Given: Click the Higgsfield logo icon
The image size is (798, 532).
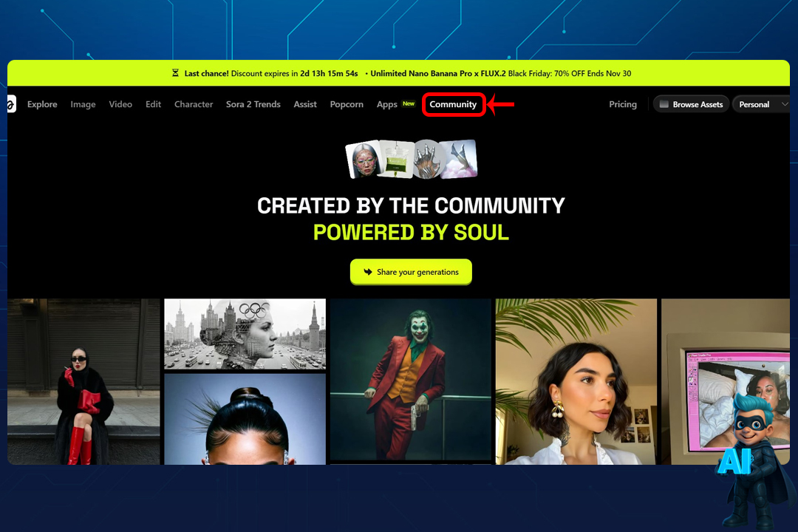Looking at the screenshot, I should (11, 105).
